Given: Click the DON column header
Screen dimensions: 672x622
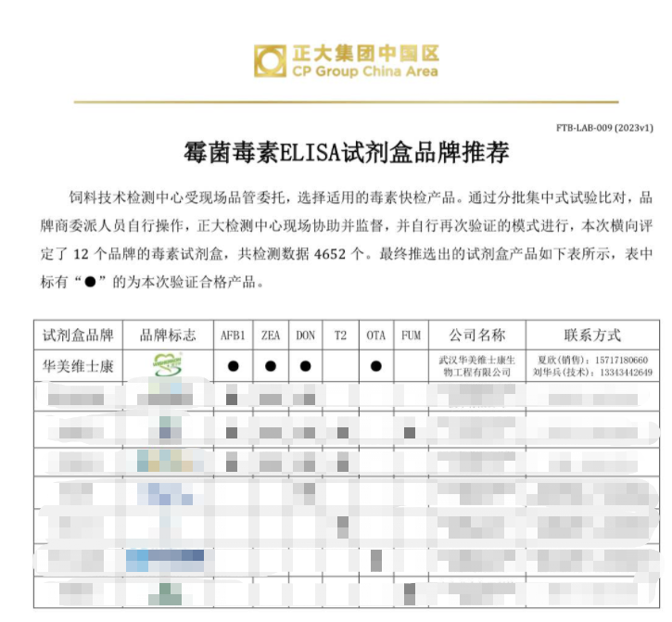Looking at the screenshot, I should click(x=305, y=336).
